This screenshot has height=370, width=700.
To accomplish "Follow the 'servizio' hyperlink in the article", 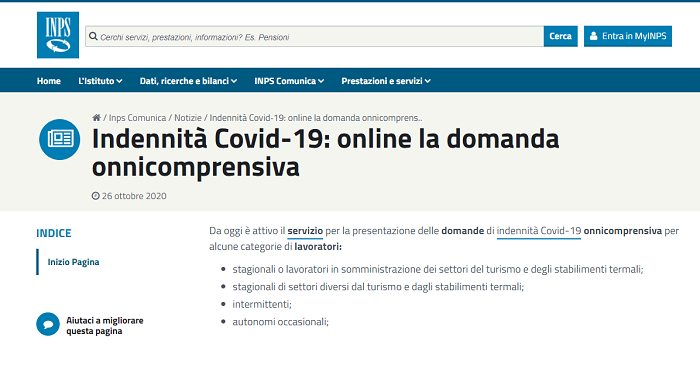I will pos(305,231).
